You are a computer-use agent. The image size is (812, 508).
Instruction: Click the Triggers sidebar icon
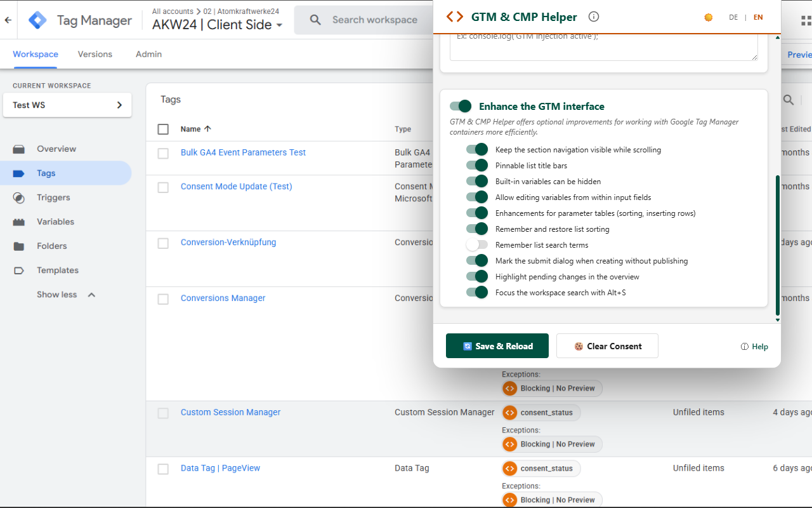click(19, 198)
